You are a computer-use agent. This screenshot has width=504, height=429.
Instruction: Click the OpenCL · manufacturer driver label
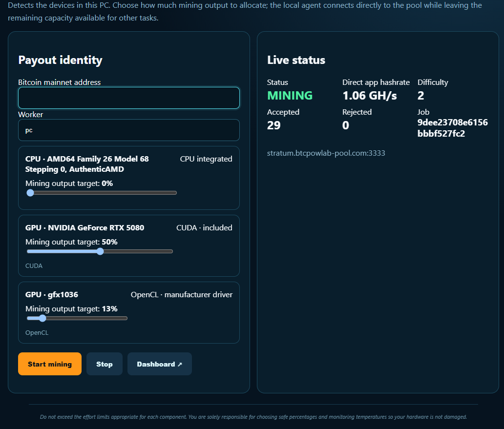[181, 294]
